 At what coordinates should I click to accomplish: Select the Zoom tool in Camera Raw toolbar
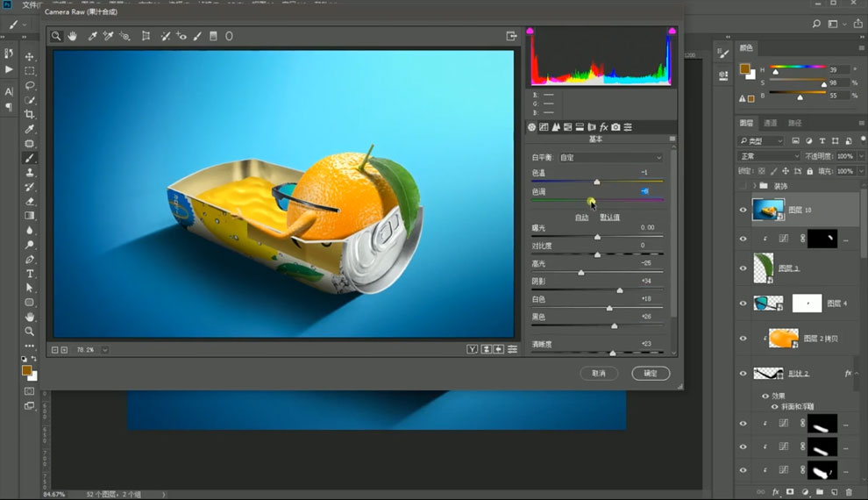tap(56, 36)
